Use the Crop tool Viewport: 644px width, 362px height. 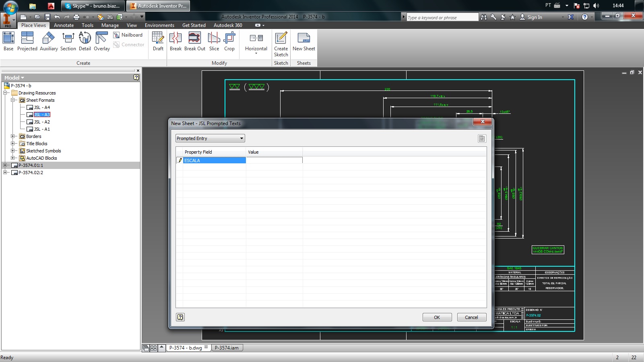click(x=229, y=41)
